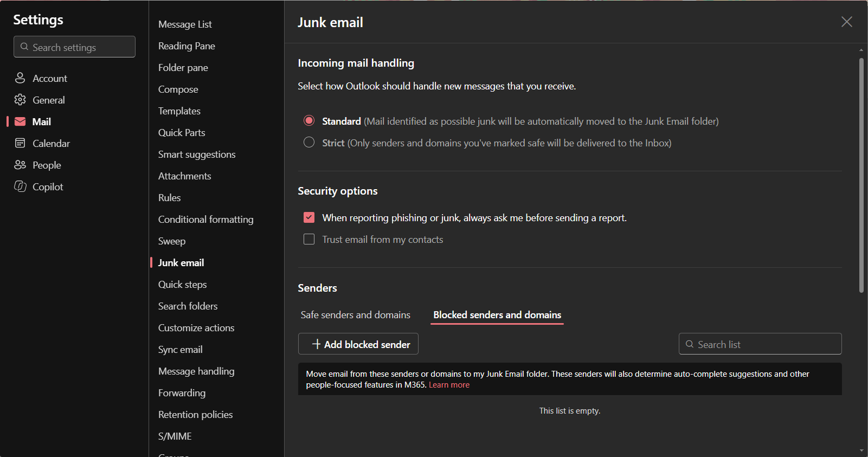Click the junk email pane scrollbar
Image resolution: width=868 pixels, height=457 pixels.
point(861,175)
